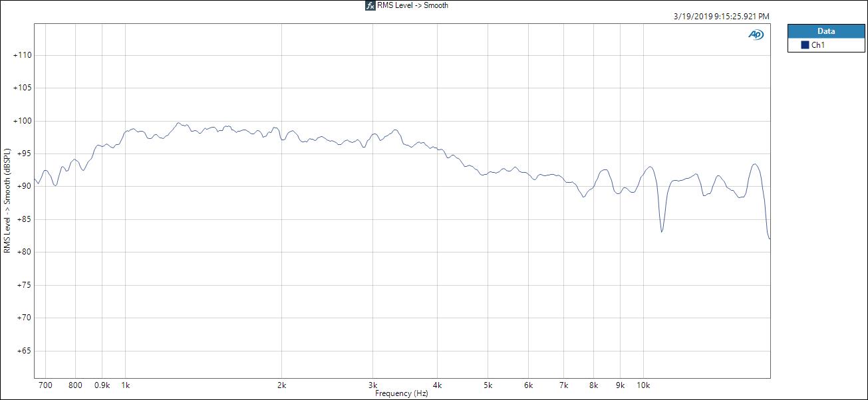This screenshot has height=400, width=868.
Task: Click the 700 frequency tick label
Action: (x=45, y=385)
